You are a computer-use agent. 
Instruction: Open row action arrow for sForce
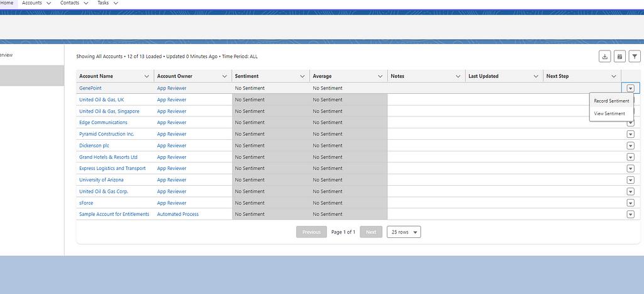(630, 203)
